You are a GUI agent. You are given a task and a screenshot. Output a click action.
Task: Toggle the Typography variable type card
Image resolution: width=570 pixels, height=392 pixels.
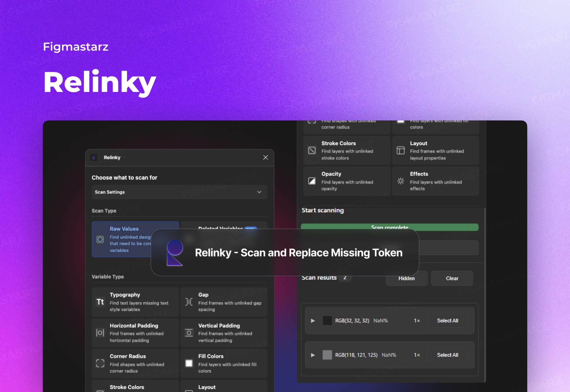click(135, 302)
